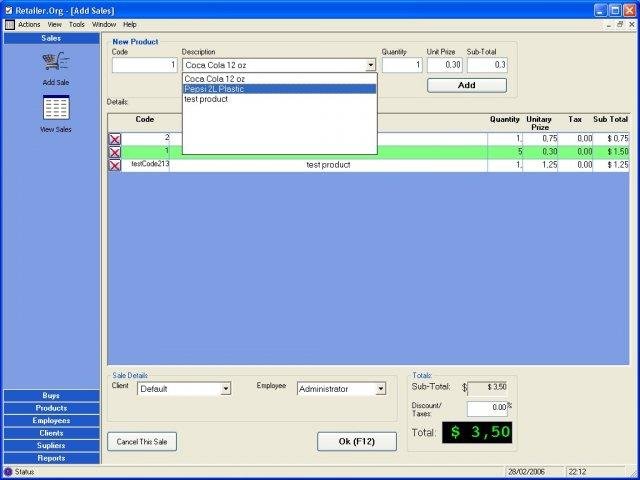Restore the inner MDI child window
Viewport: 640px width, 480px height.
pyautogui.click(x=620, y=24)
